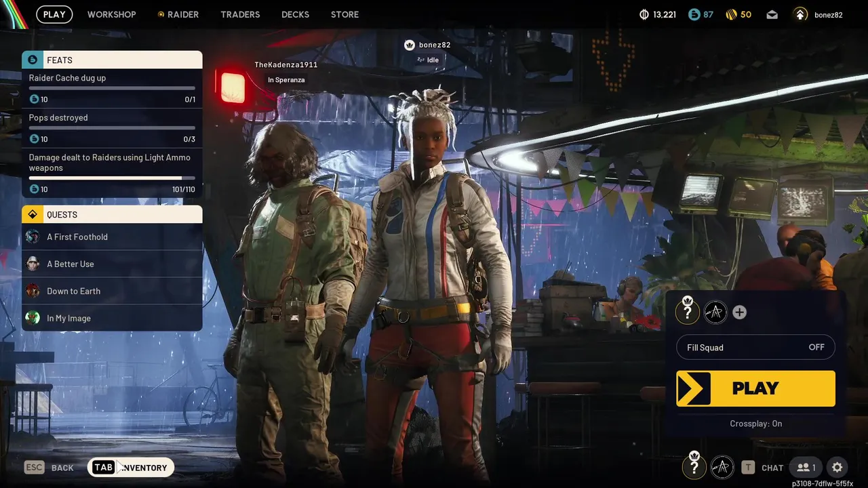Click reward icon under Raider Cache dug up
868x488 pixels.
point(34,100)
